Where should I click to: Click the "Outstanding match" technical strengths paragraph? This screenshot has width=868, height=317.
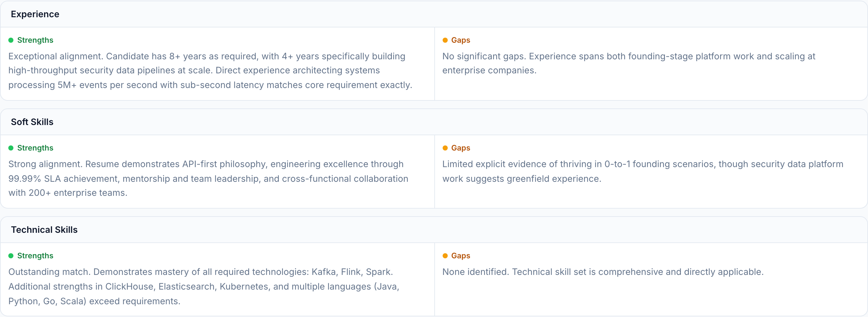[203, 286]
